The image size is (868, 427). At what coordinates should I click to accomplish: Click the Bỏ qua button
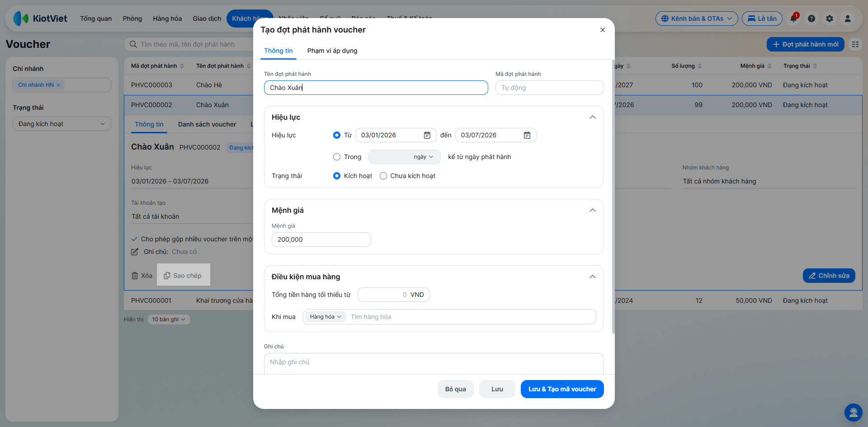pyautogui.click(x=455, y=389)
